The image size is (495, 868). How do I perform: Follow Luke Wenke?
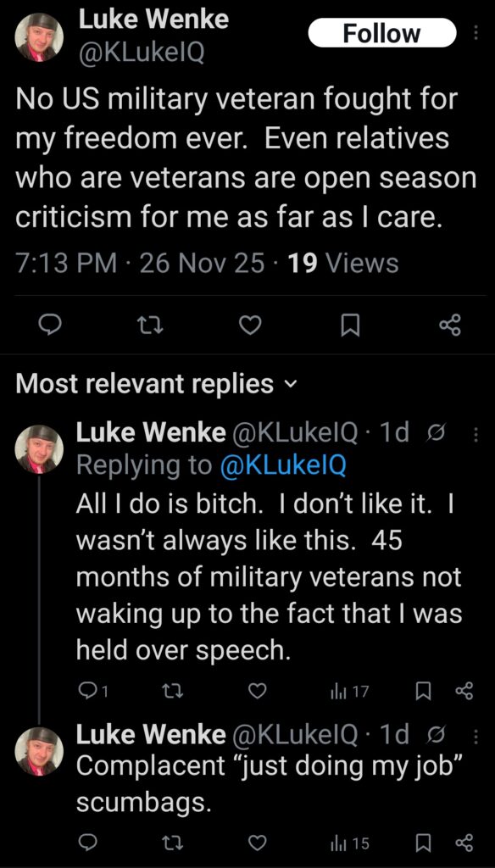pos(382,33)
